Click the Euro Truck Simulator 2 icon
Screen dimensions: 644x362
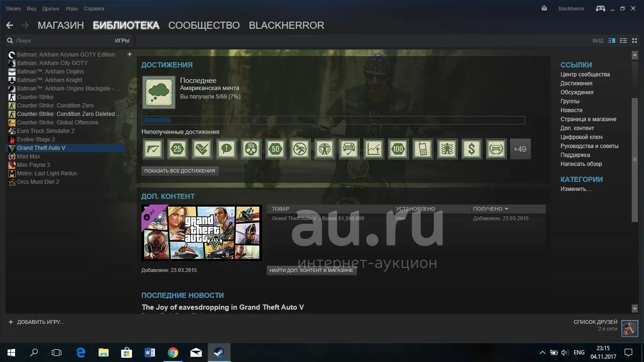(x=12, y=131)
